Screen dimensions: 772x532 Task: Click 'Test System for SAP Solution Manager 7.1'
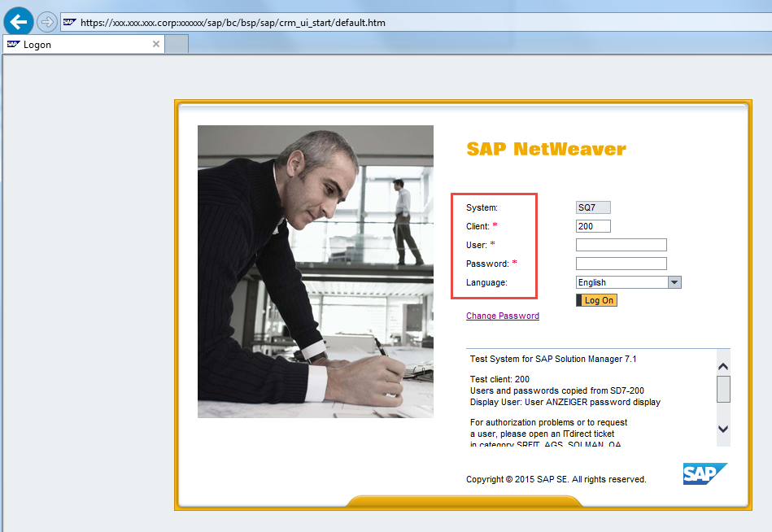(553, 360)
